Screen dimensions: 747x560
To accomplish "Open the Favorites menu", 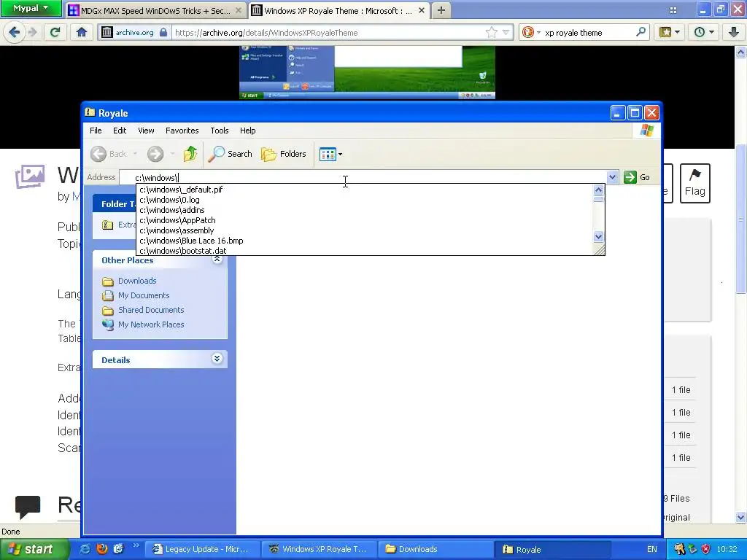I will (182, 131).
